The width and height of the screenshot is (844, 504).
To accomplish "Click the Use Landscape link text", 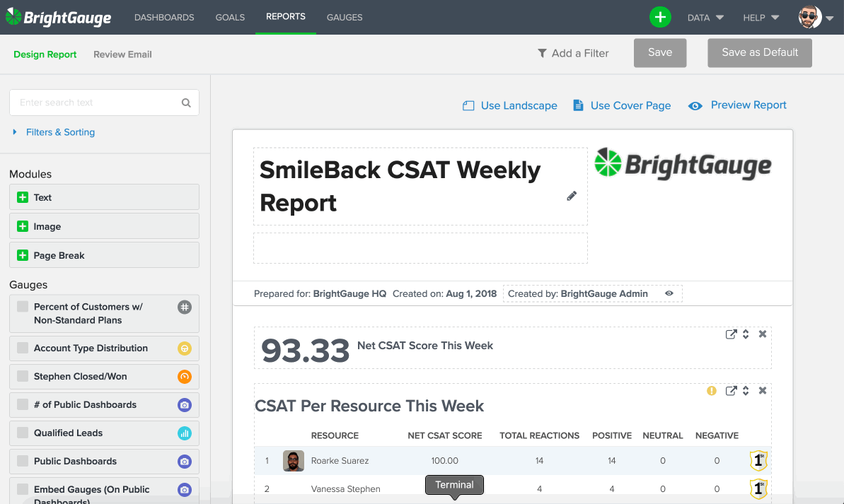I will (x=519, y=105).
